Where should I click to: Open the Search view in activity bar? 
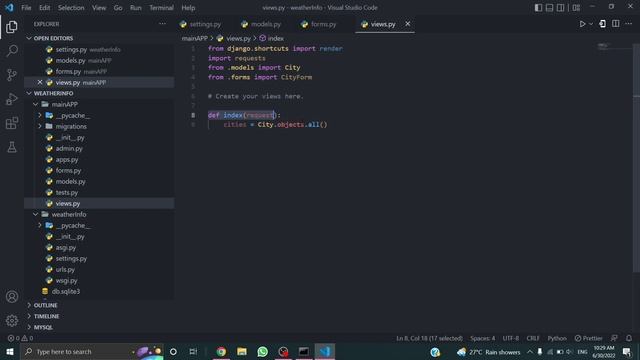(12, 51)
